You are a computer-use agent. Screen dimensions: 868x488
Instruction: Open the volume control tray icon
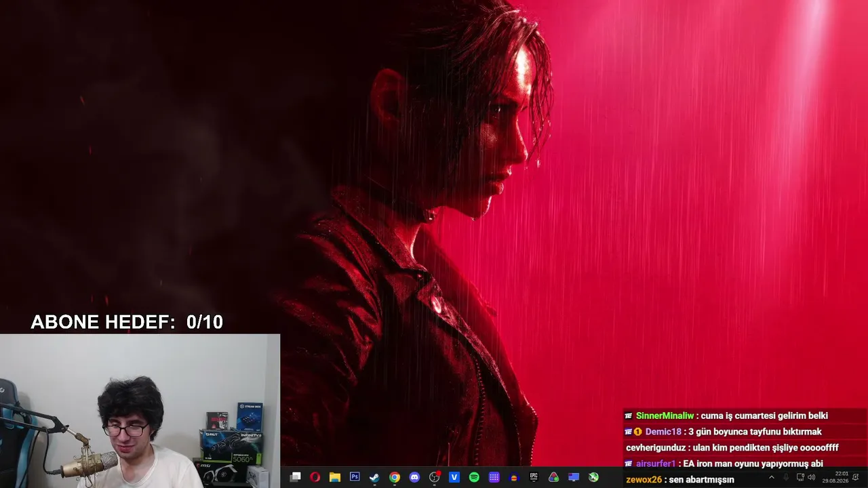click(812, 477)
